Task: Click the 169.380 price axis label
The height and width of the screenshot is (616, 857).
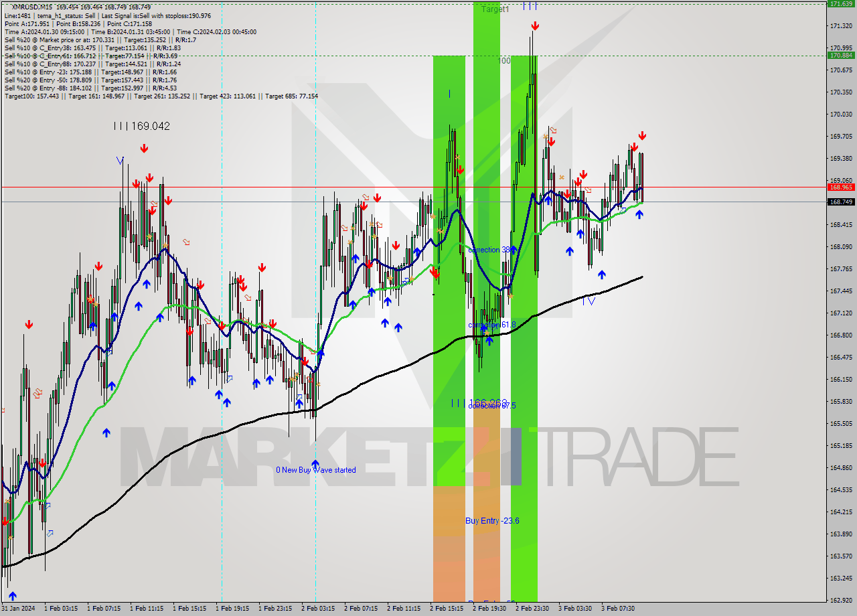Action: [841, 159]
